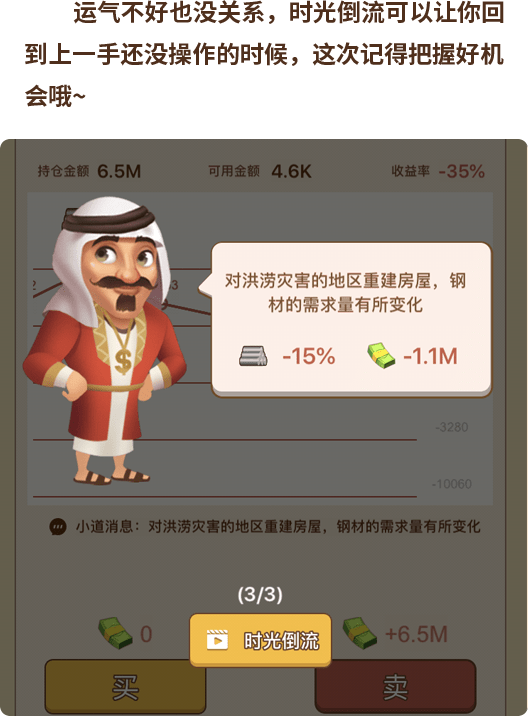Click the chat bubble icon before 小道消息
The height and width of the screenshot is (716, 528).
pyautogui.click(x=58, y=526)
